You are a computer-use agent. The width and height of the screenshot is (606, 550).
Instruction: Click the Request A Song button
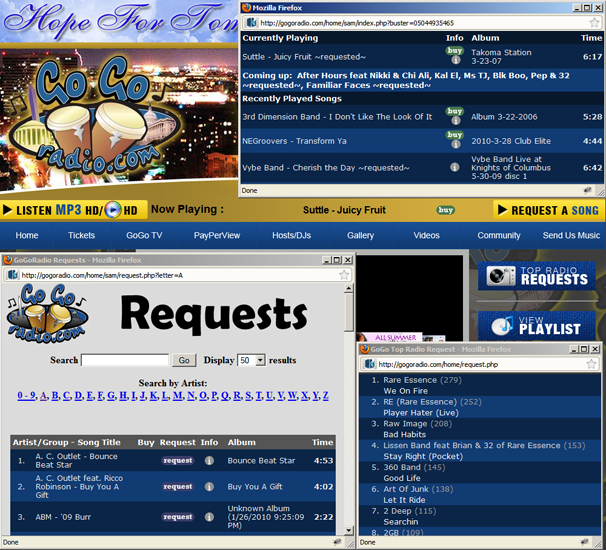click(549, 210)
